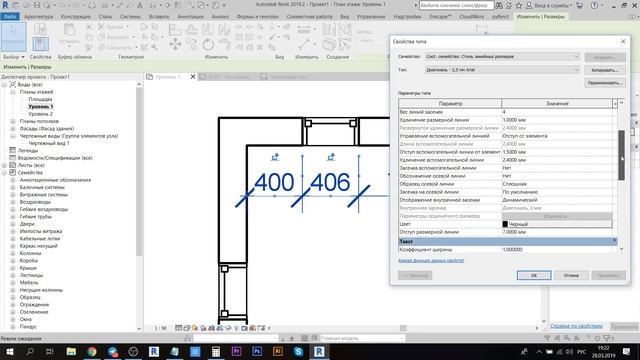Viewport: 640px width, 360px height.
Task: Select the Move tool cross-arrows icon
Action: [x=176, y=44]
